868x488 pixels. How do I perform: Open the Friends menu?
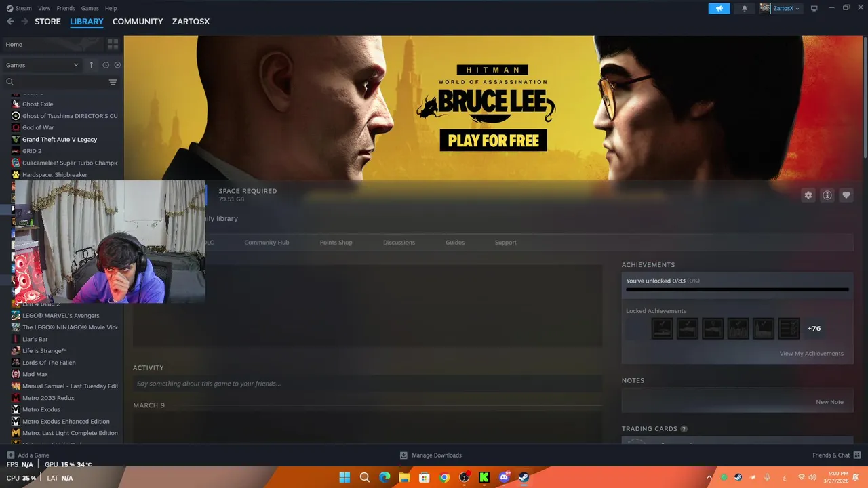(x=66, y=8)
